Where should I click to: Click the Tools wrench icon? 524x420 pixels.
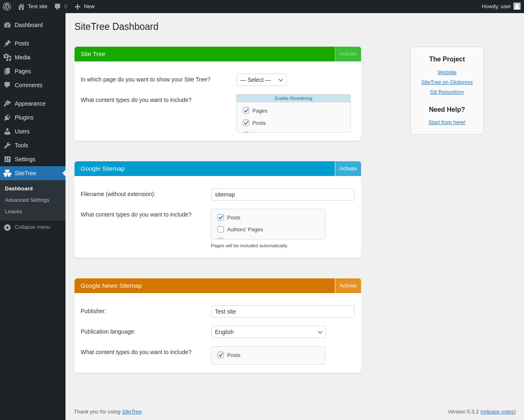[x=7, y=145]
